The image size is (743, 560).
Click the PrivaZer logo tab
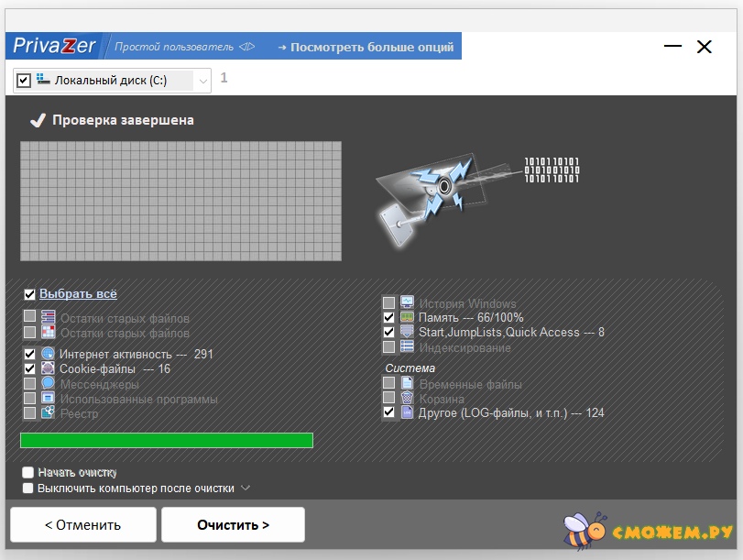54,47
